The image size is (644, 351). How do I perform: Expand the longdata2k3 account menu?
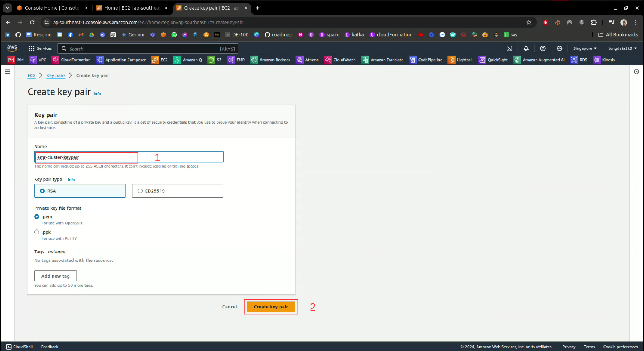coord(622,48)
